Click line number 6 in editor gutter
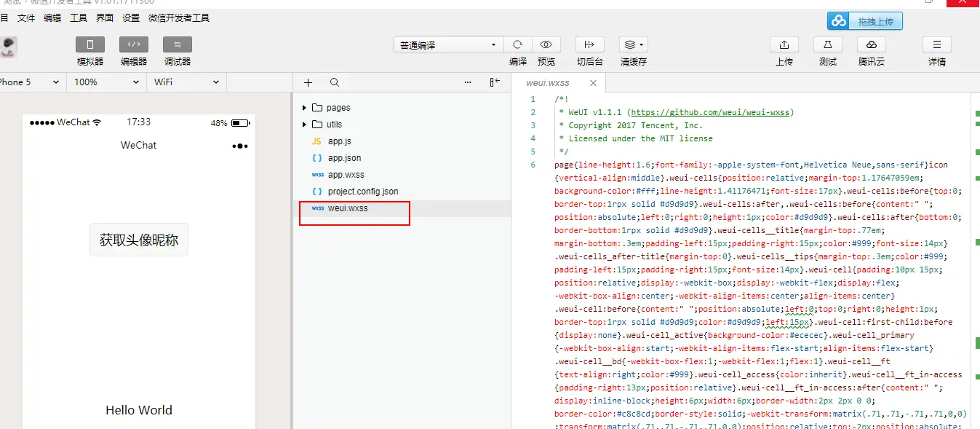This screenshot has width=980, height=429. tap(533, 165)
